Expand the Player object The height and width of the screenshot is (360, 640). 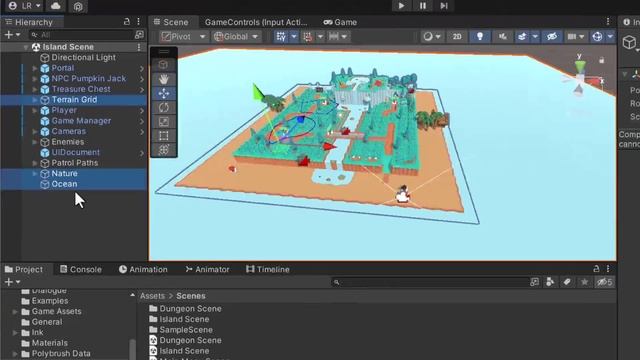tap(35, 110)
